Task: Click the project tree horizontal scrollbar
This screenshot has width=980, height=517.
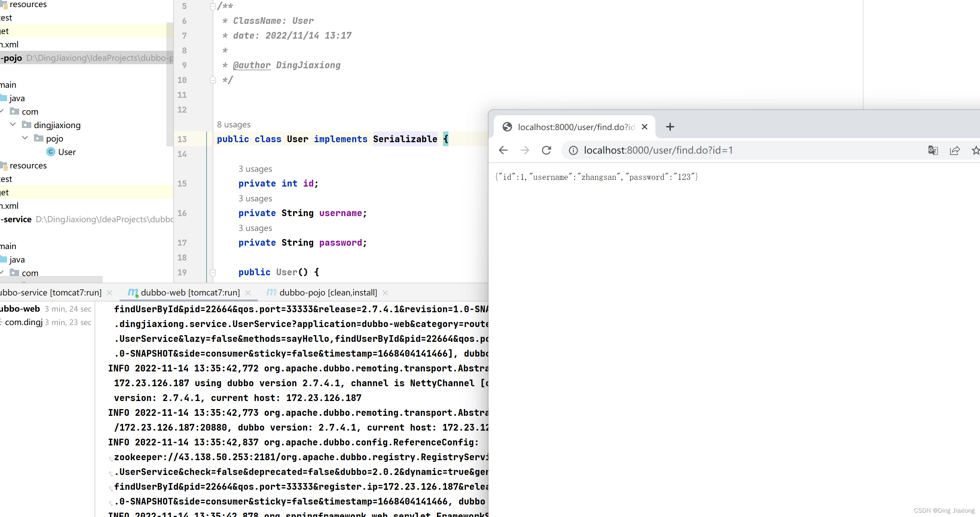Action: pyautogui.click(x=51, y=279)
